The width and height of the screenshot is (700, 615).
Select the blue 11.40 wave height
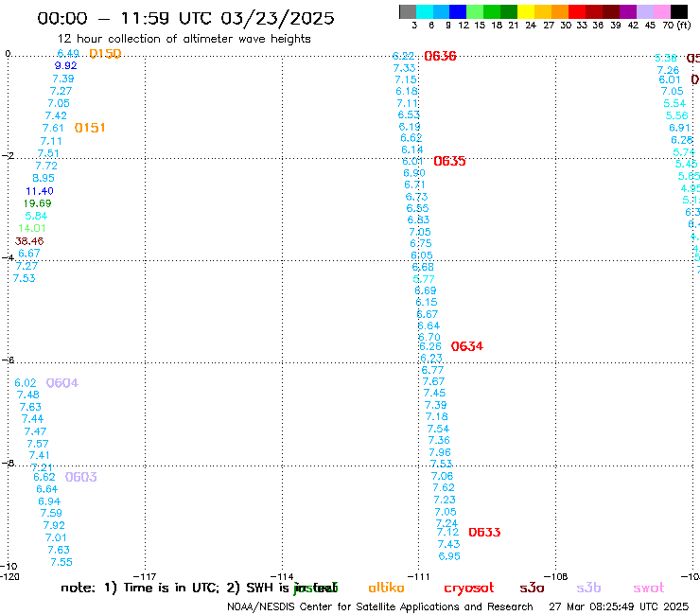point(40,191)
